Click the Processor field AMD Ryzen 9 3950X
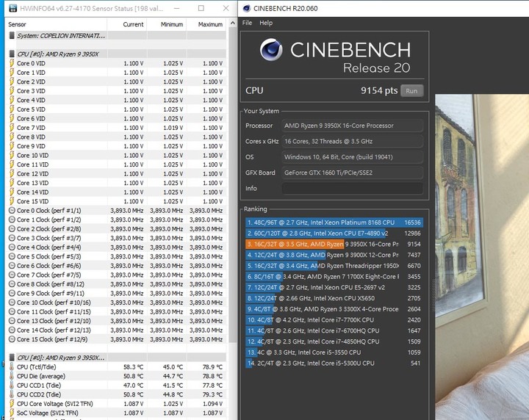The width and height of the screenshot is (529, 420). 352,126
